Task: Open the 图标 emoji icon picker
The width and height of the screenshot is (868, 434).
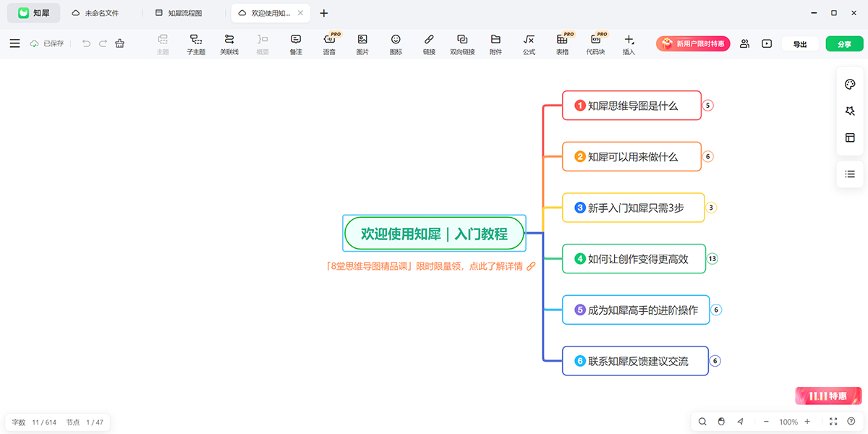Action: [x=396, y=43]
